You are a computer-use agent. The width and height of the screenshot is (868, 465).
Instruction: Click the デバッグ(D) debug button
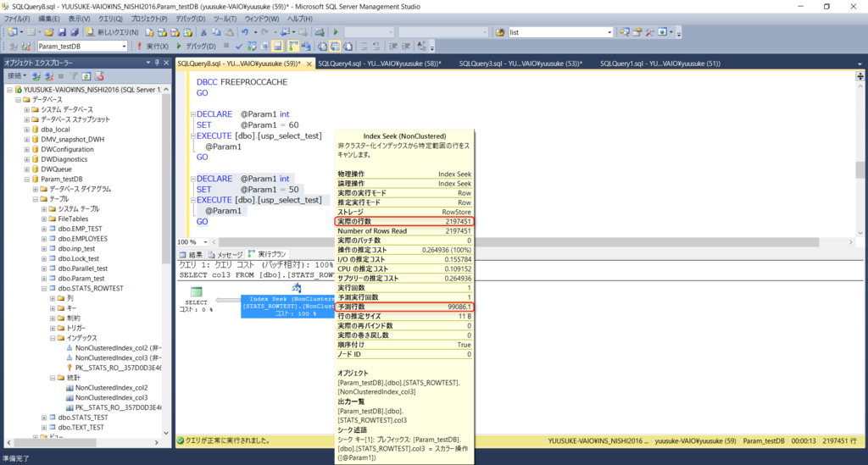196,47
